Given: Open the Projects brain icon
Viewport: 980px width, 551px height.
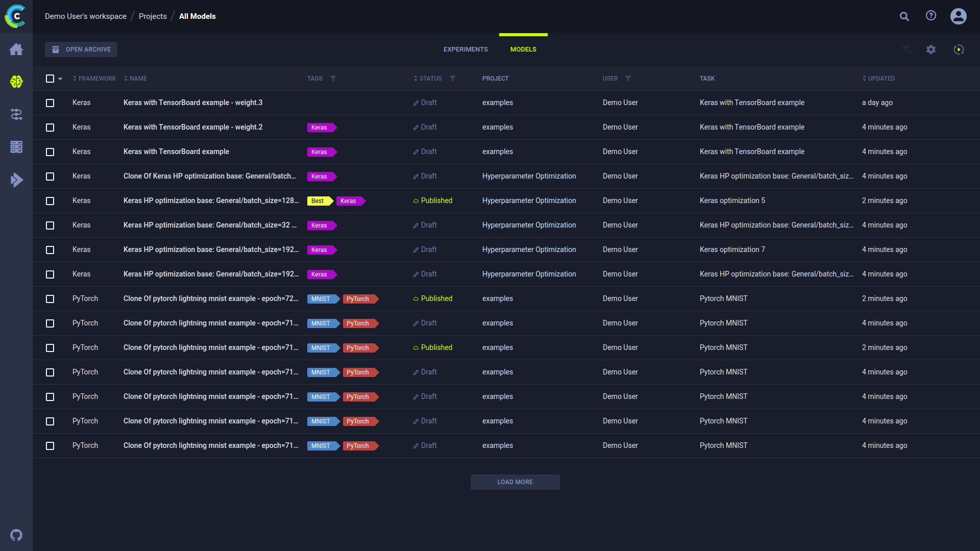Looking at the screenshot, I should (16, 82).
